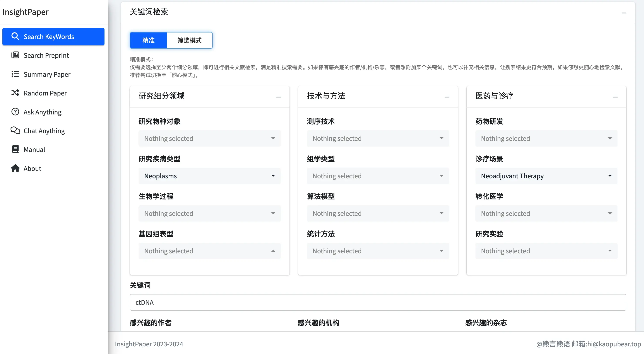Image resolution: width=644 pixels, height=354 pixels.
Task: Open the About page
Action: coord(53,168)
